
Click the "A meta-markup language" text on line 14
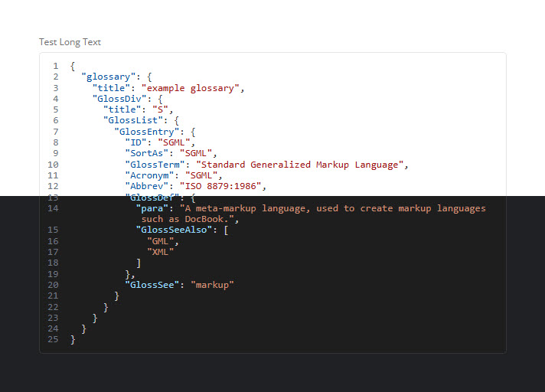coord(245,208)
